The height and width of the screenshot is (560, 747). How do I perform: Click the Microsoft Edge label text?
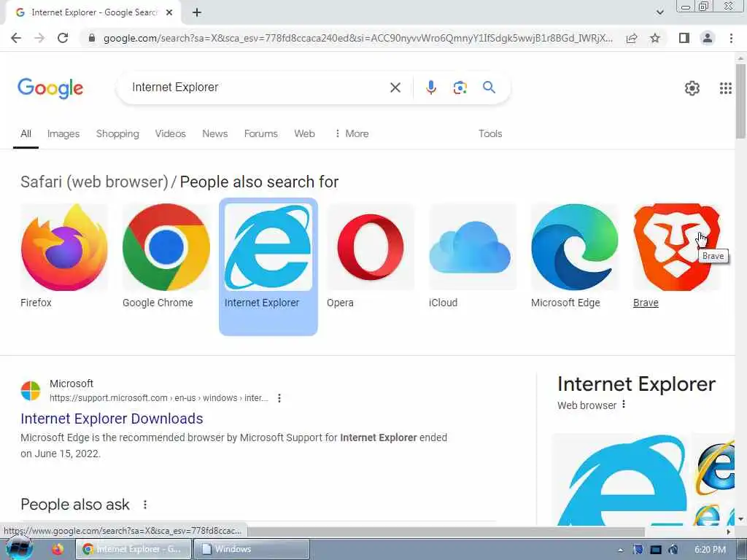point(565,303)
